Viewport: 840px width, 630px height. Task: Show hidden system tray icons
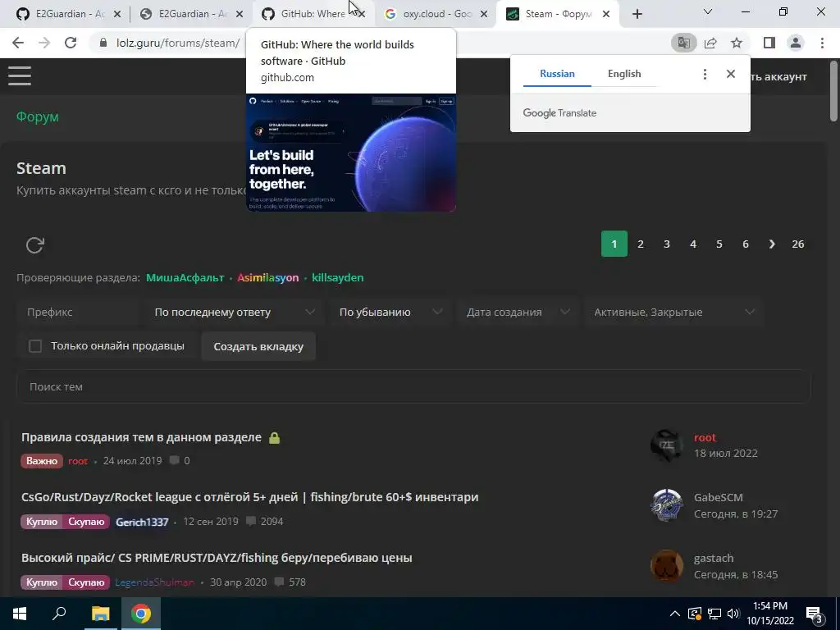pyautogui.click(x=675, y=614)
